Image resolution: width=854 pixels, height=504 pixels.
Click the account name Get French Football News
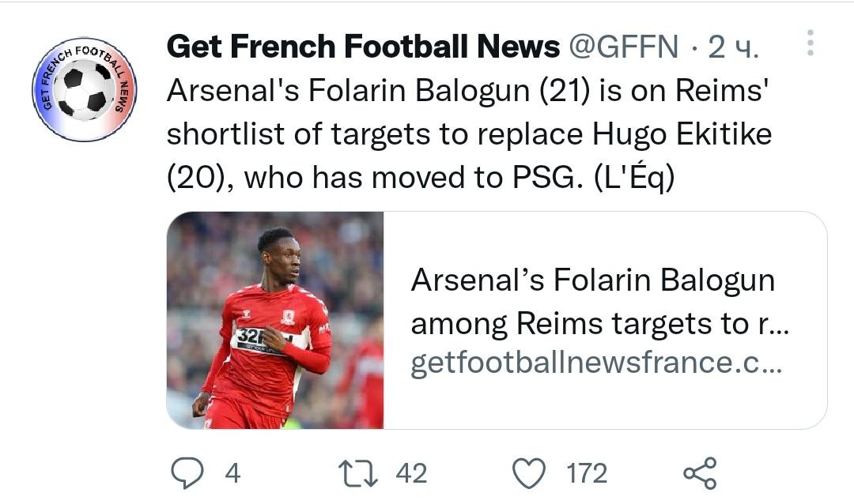[363, 48]
